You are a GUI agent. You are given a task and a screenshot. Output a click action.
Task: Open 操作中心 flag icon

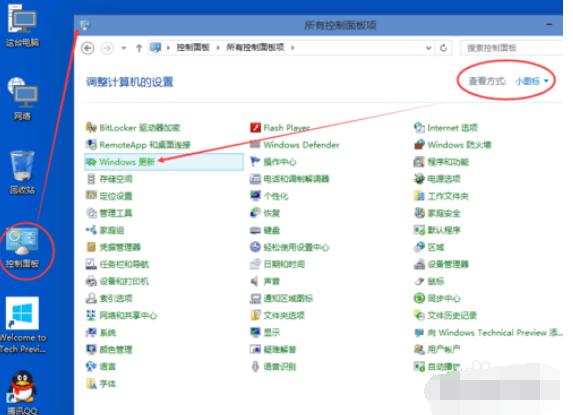click(x=255, y=162)
